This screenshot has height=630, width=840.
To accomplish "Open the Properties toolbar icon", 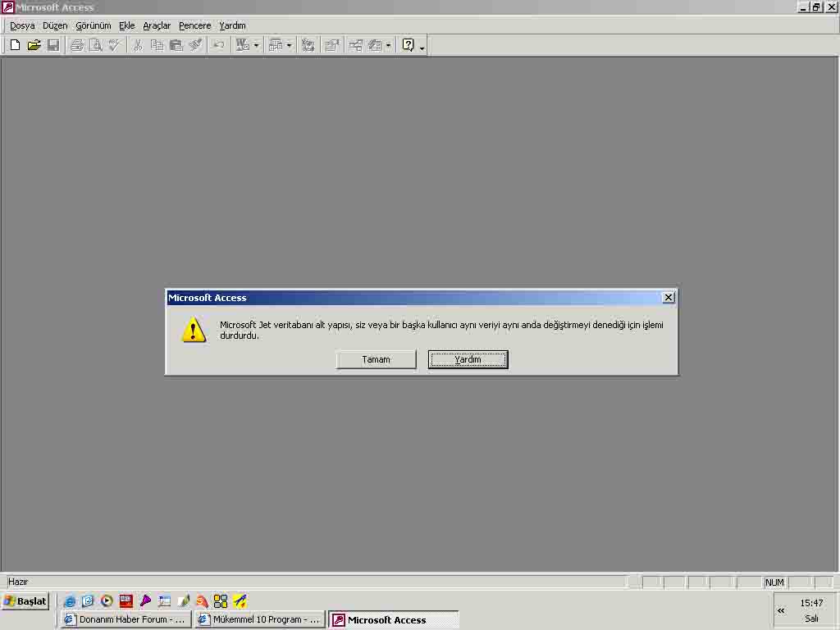I will (x=332, y=46).
